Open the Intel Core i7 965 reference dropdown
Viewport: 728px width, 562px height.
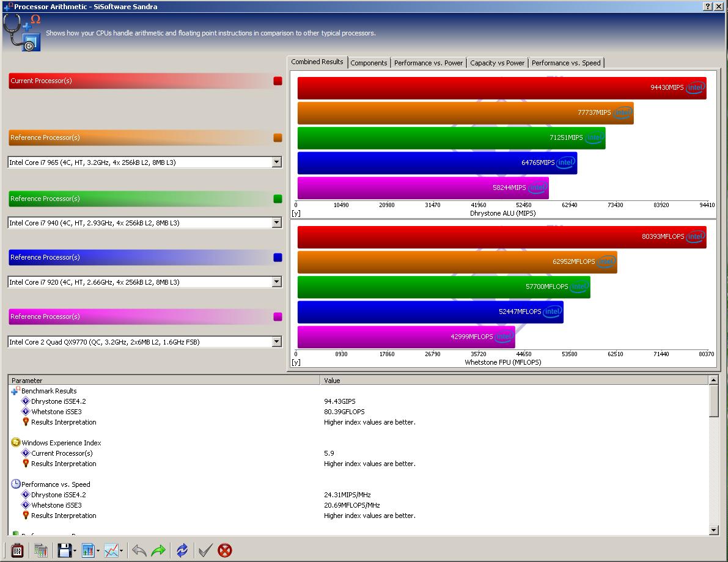[x=277, y=162]
